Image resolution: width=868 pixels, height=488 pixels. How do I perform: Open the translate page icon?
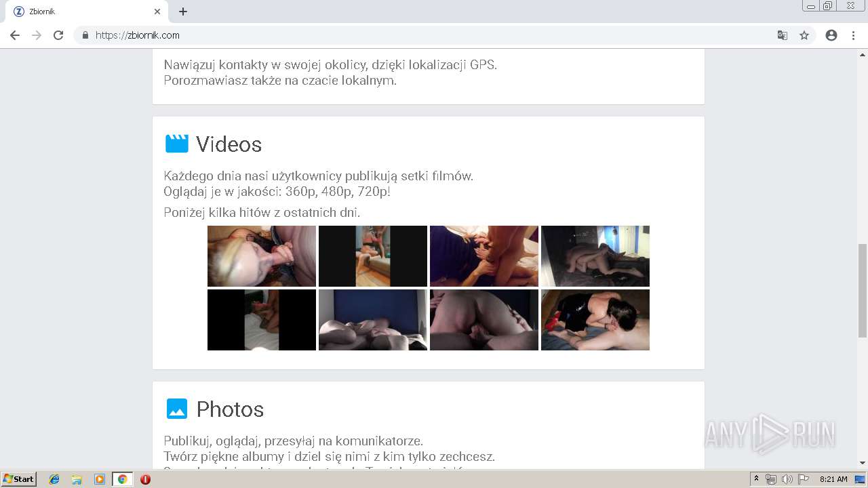pos(783,35)
